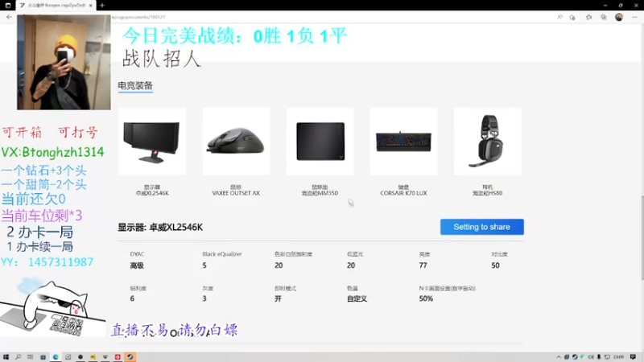The height and width of the screenshot is (362, 644).
Task: Click the Black eQualizer value 5
Action: coord(204,265)
